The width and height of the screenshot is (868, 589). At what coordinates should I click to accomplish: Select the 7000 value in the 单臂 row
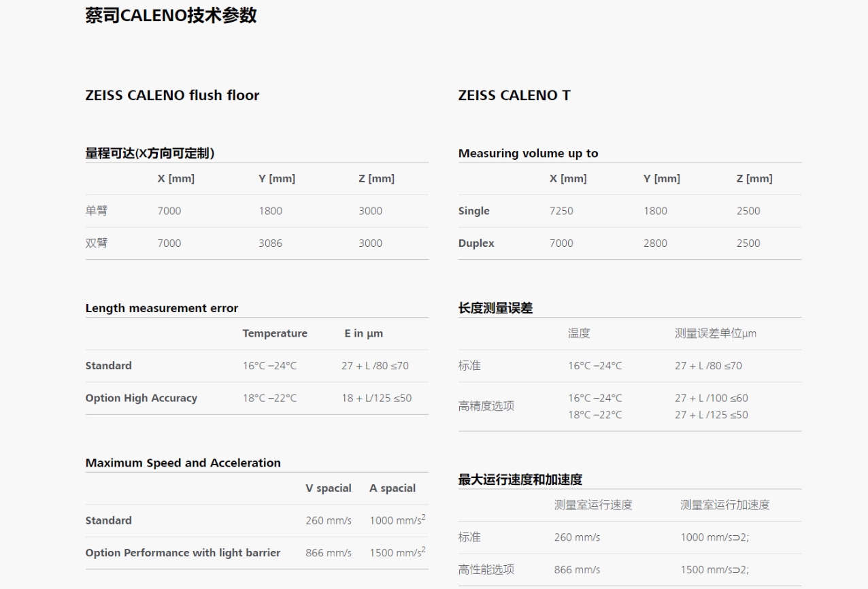pos(169,211)
